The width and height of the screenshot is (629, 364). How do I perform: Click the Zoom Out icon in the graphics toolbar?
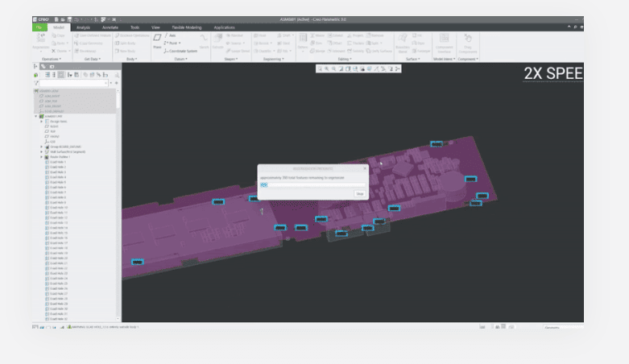click(x=333, y=69)
